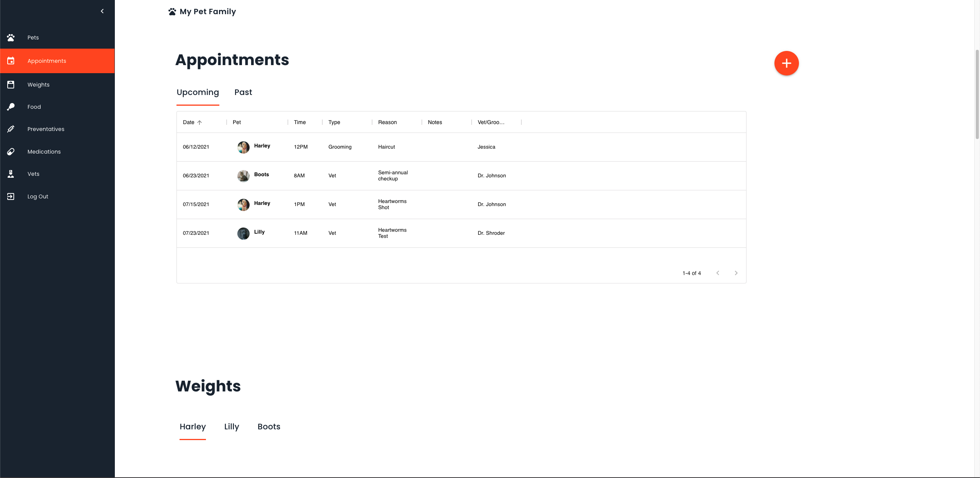
Task: Open the Pets menu item label
Action: [33, 38]
